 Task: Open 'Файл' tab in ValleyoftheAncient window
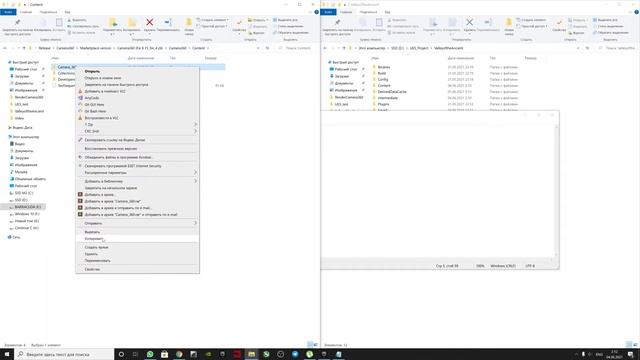point(328,12)
